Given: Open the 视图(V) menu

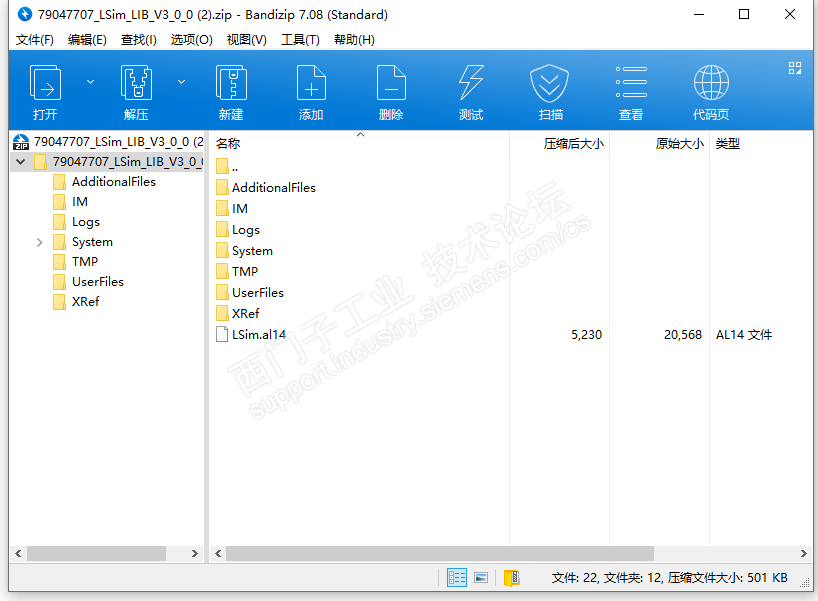Looking at the screenshot, I should (247, 40).
